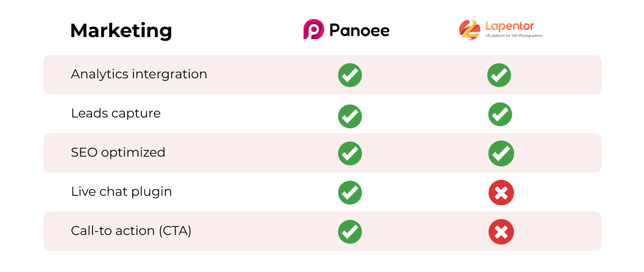Click Panoee's green check for Analytics intergration

tap(350, 75)
